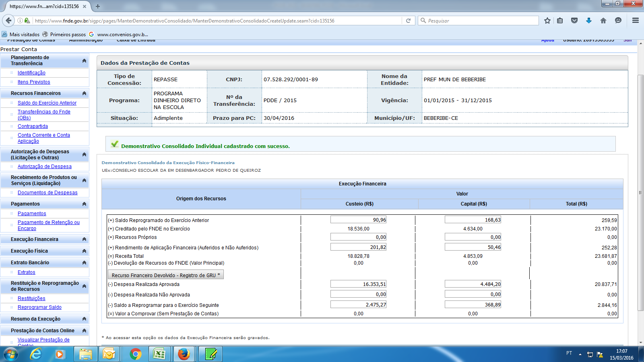Click the Saldo Reprogramado Custeio value field
The height and width of the screenshot is (362, 644).
[x=358, y=220]
